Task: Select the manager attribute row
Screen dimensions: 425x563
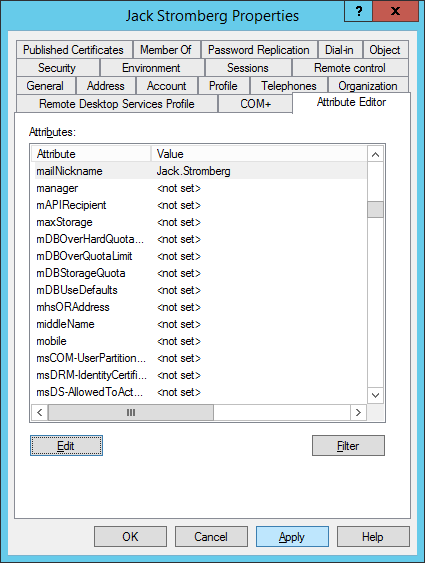Action: [x=199, y=188]
